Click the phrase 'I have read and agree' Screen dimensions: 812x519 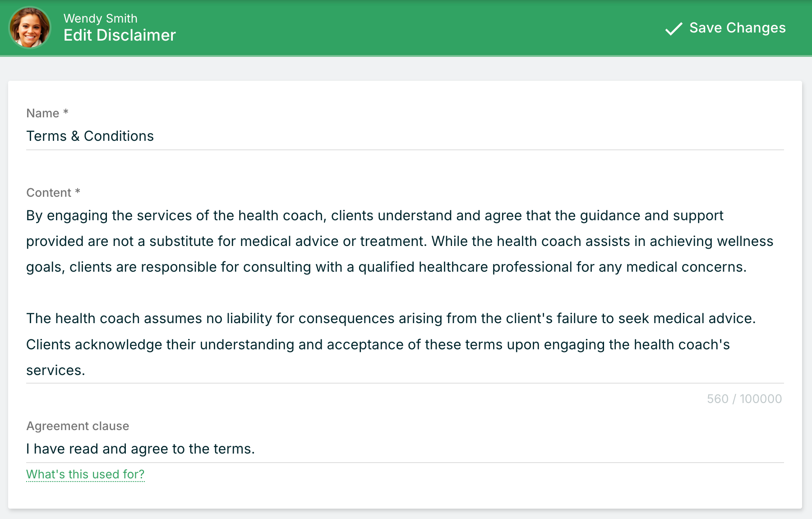[x=97, y=449]
